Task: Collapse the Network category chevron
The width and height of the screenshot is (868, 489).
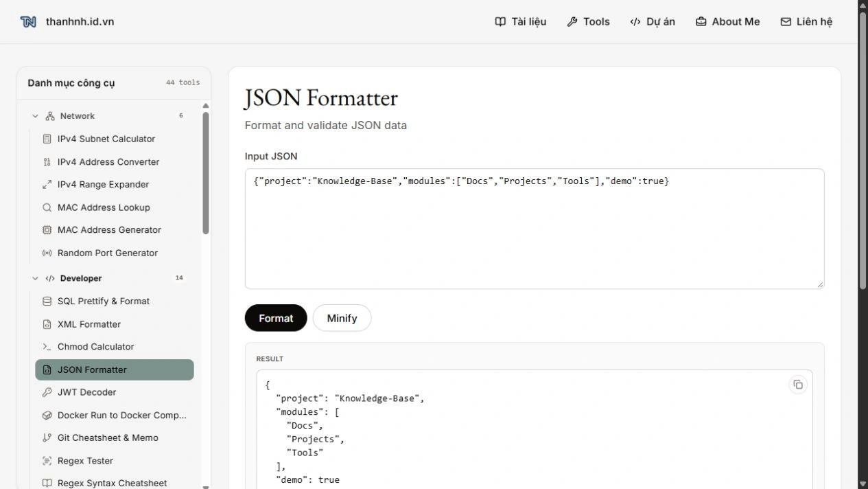Action: coord(35,116)
